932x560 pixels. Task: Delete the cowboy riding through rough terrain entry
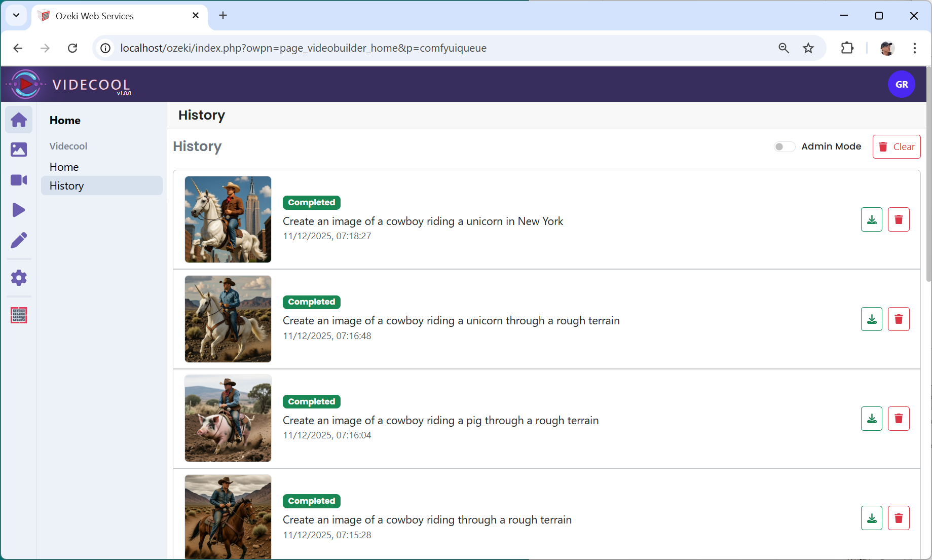(898, 518)
